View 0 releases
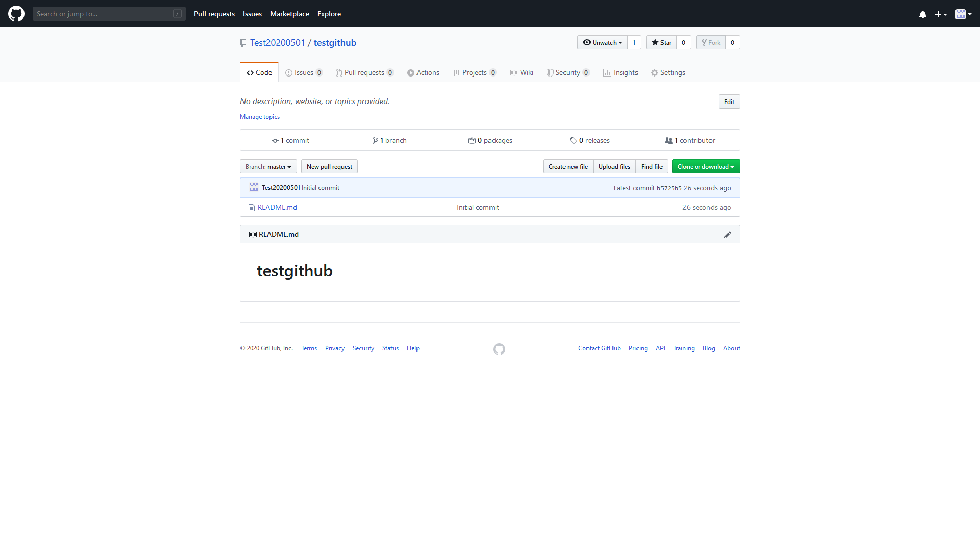 click(x=590, y=140)
